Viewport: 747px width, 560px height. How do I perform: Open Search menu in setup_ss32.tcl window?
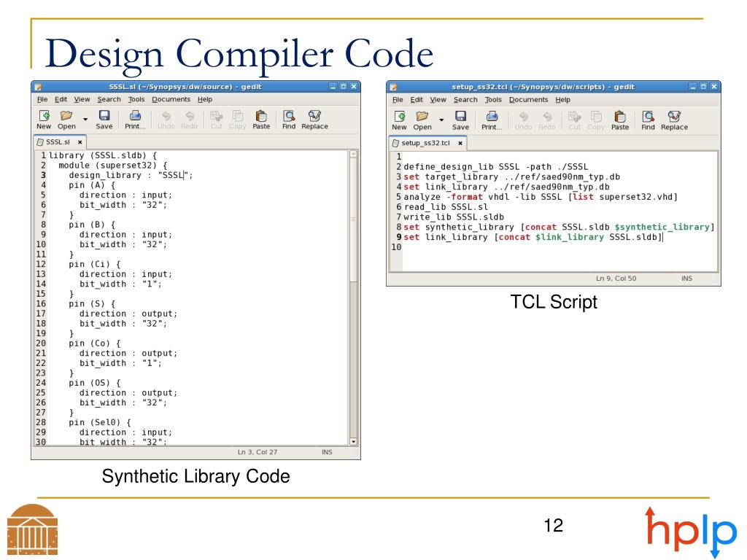(x=465, y=99)
